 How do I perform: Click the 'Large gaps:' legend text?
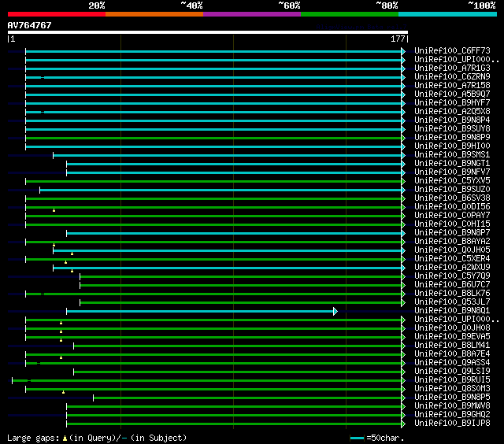(x=33, y=438)
